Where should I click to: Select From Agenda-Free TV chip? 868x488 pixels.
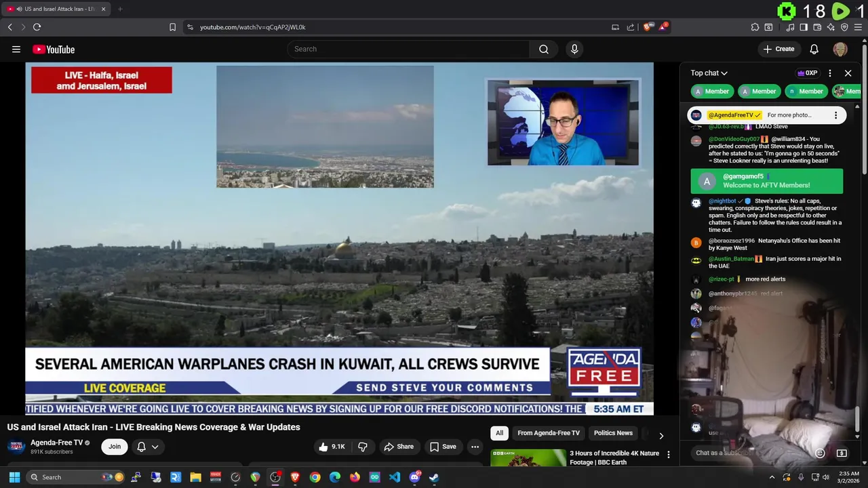pyautogui.click(x=549, y=433)
